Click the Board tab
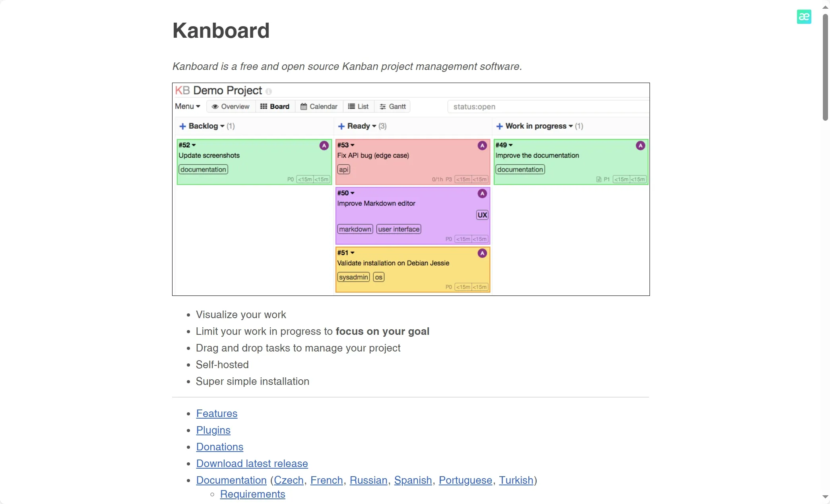This screenshot has width=830, height=504. click(275, 106)
